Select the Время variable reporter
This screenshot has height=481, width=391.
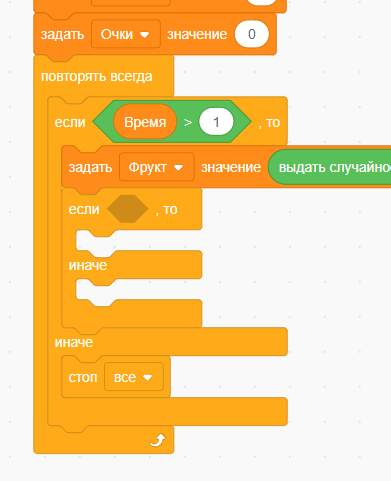pyautogui.click(x=145, y=122)
